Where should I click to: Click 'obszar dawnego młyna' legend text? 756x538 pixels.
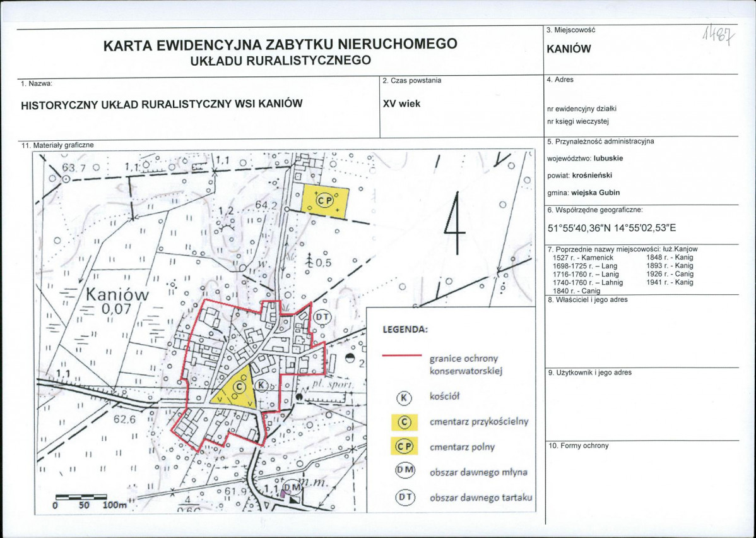tap(478, 472)
